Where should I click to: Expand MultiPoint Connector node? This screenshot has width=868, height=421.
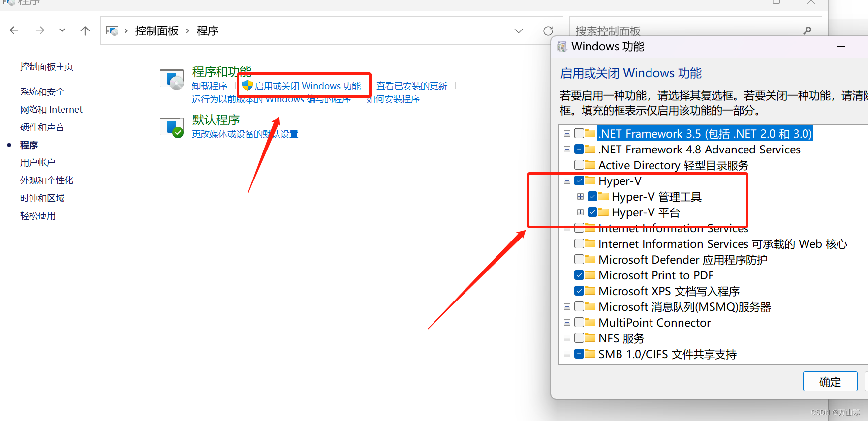[x=567, y=323]
